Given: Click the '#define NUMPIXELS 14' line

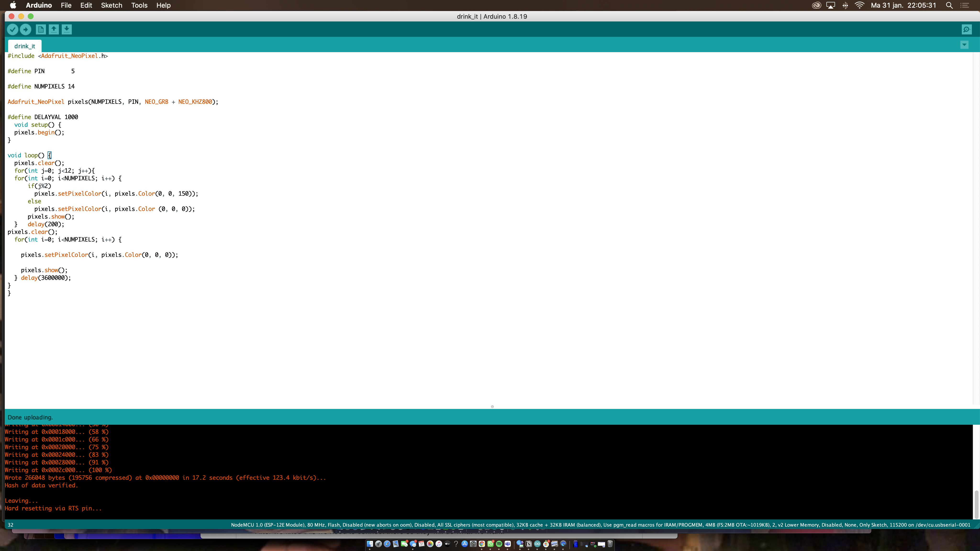Looking at the screenshot, I should pyautogui.click(x=41, y=86).
